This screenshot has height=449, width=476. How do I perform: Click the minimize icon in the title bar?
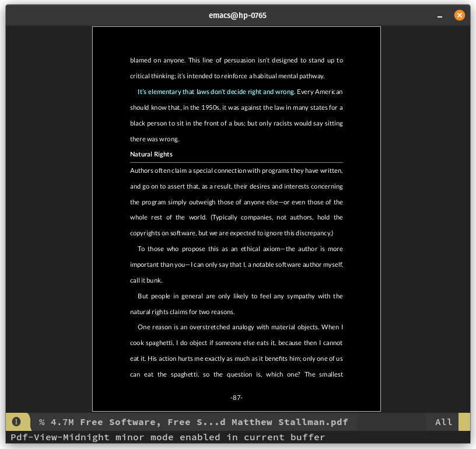439,15
